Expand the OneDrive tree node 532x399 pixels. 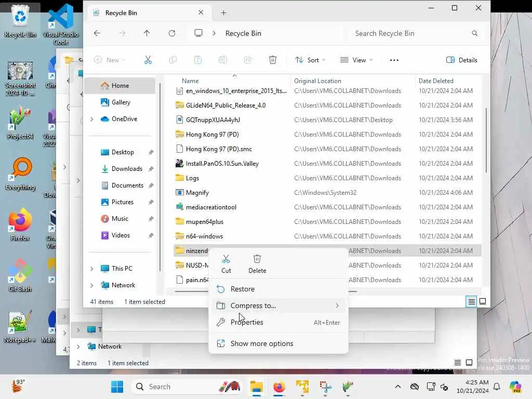coord(91,119)
